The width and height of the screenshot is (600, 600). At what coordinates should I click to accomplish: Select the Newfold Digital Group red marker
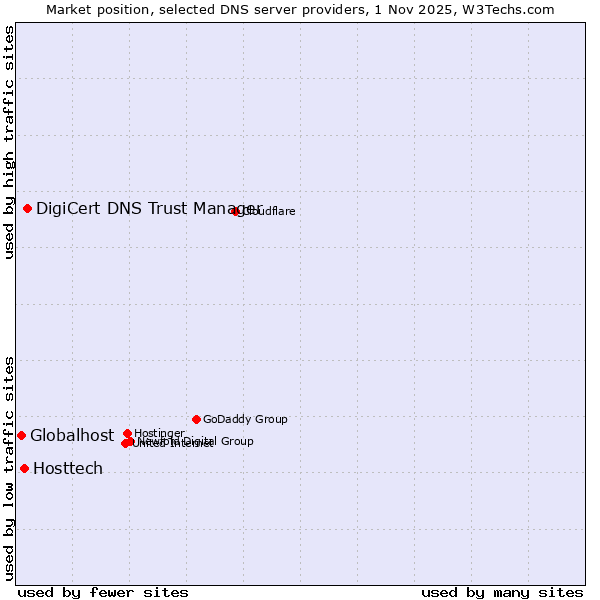130,441
